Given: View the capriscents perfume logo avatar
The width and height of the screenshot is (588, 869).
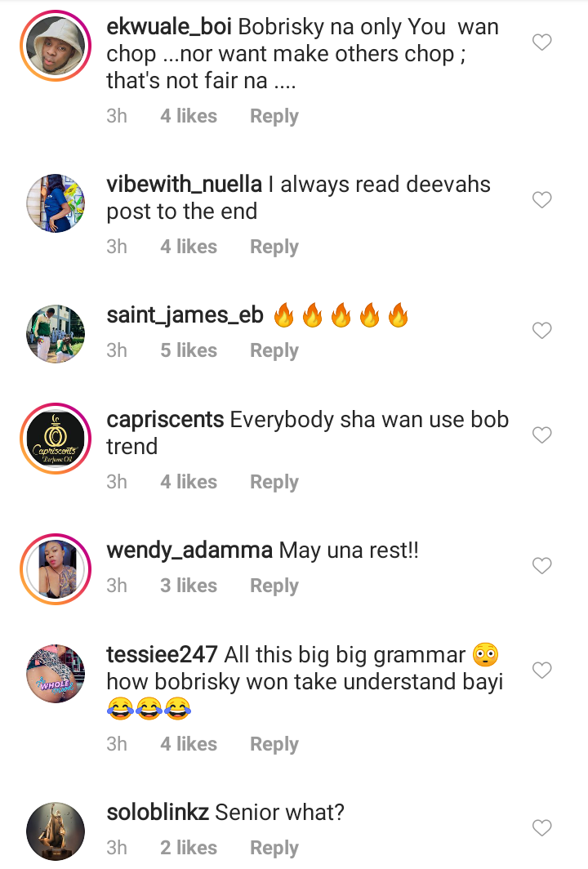Looking at the screenshot, I should pos(56,439).
